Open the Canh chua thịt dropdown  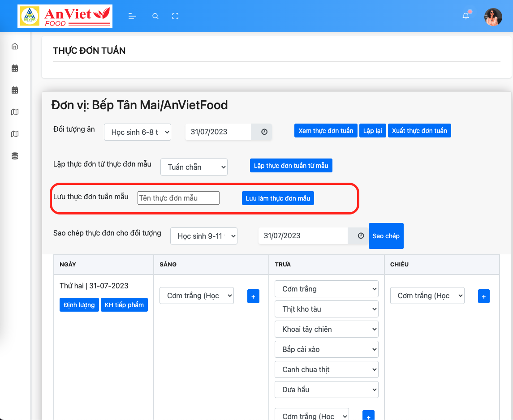(326, 369)
